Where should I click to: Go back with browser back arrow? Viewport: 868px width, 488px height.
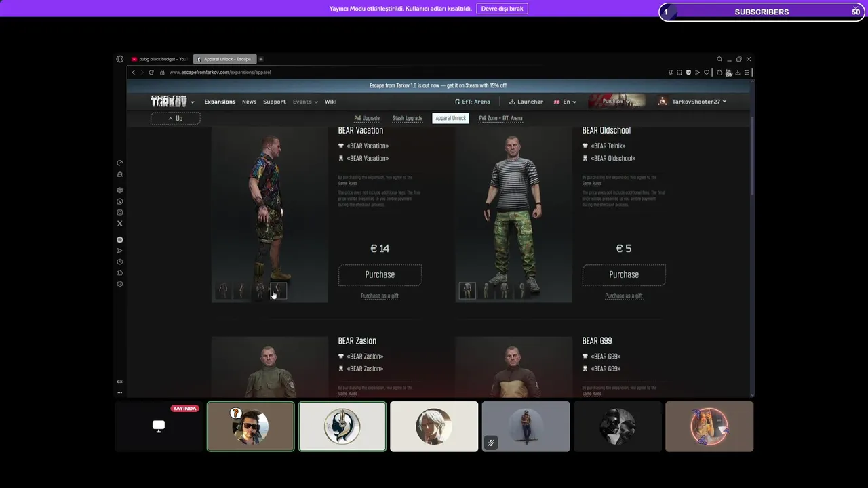[x=134, y=73]
